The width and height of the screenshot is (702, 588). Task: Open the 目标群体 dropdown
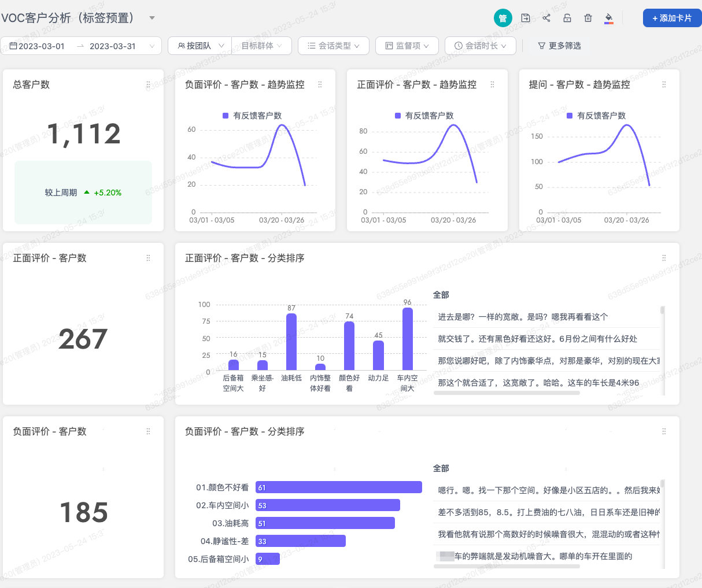(261, 46)
